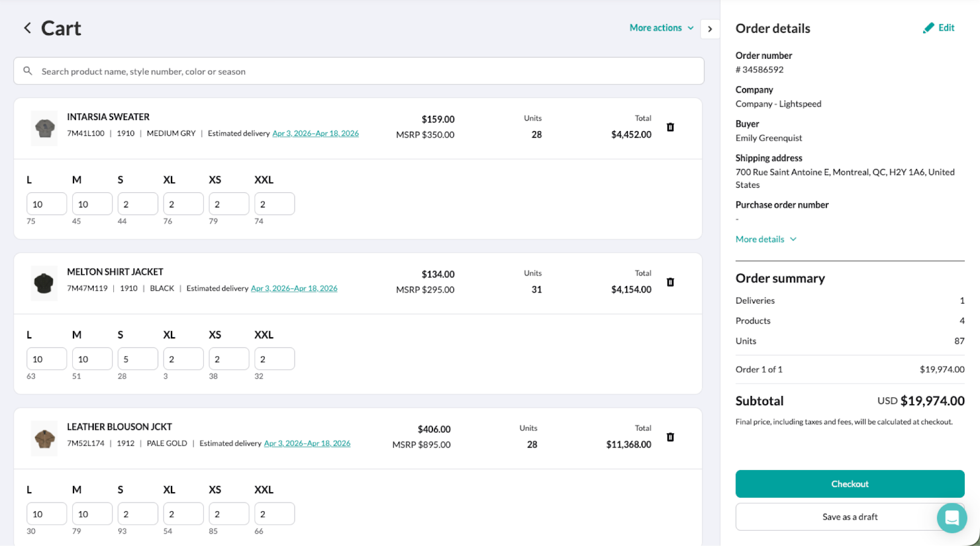The height and width of the screenshot is (546, 980).
Task: Click the search magnifier icon
Action: point(28,71)
